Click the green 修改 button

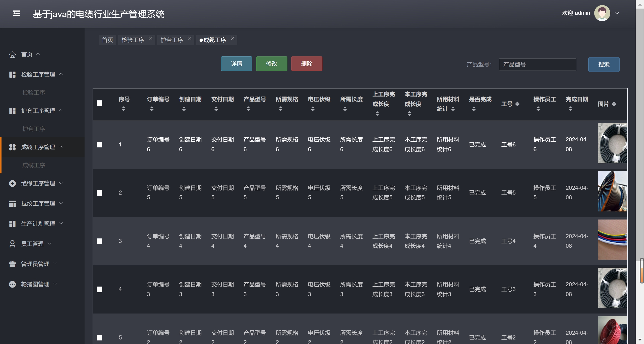272,64
